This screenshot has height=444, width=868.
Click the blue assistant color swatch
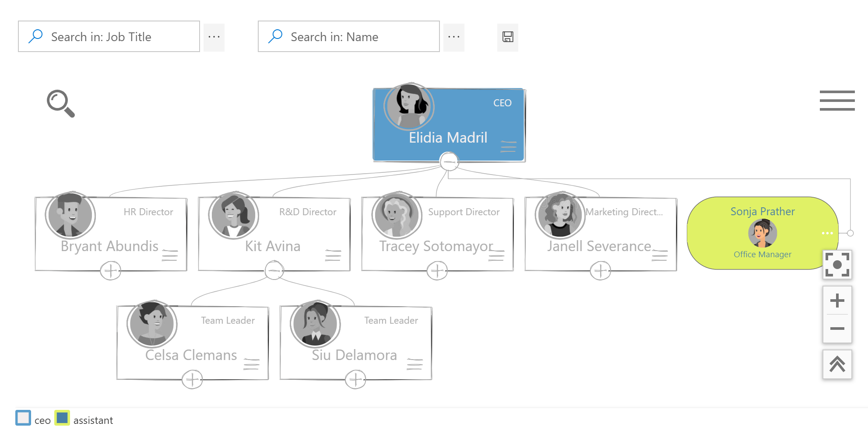tap(63, 419)
